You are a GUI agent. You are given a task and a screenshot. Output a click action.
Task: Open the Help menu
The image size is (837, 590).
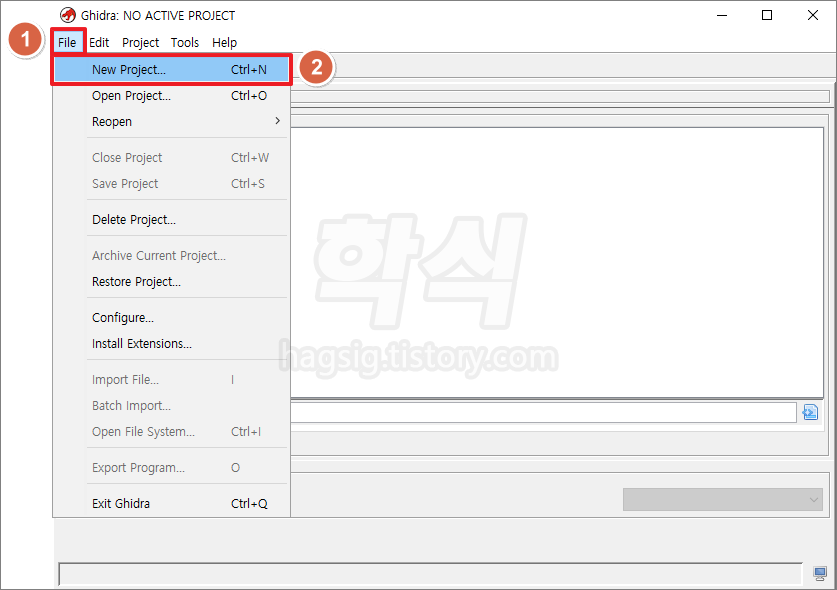tap(224, 42)
